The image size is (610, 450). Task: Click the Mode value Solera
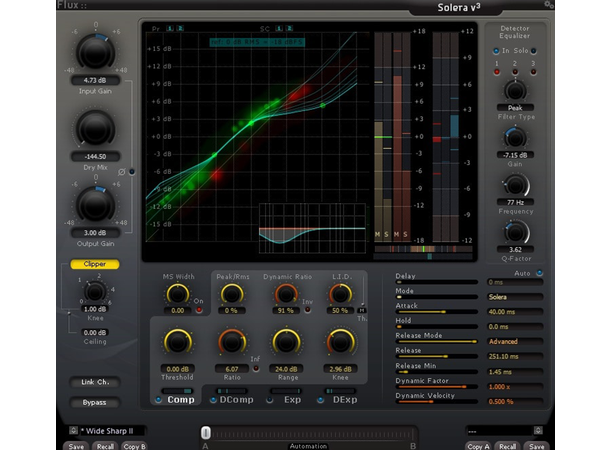click(515, 297)
